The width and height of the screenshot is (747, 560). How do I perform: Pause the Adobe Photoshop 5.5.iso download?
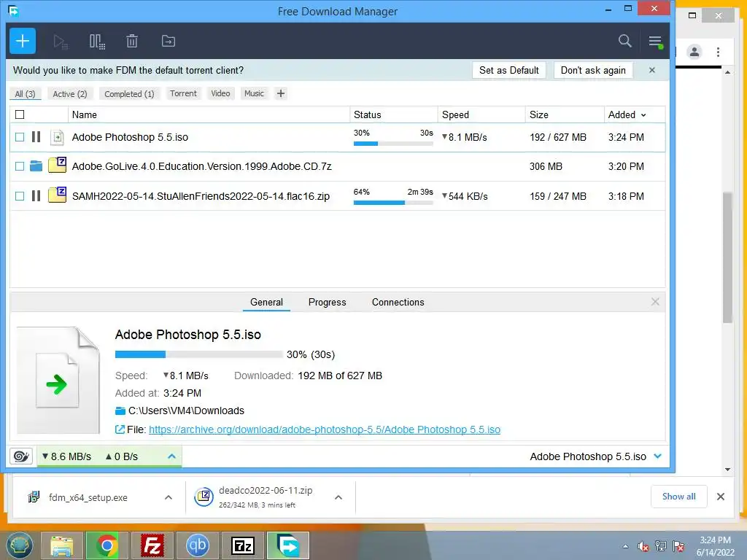[36, 137]
